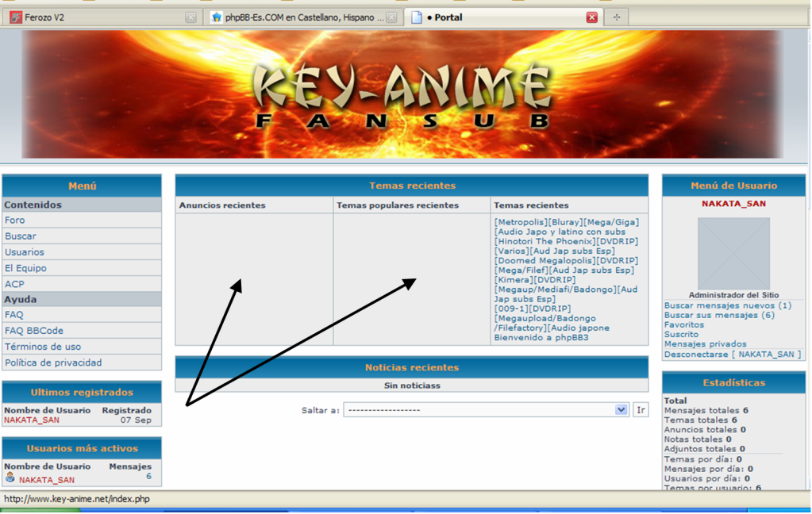Open a new browser tab with plus button

pyautogui.click(x=616, y=17)
